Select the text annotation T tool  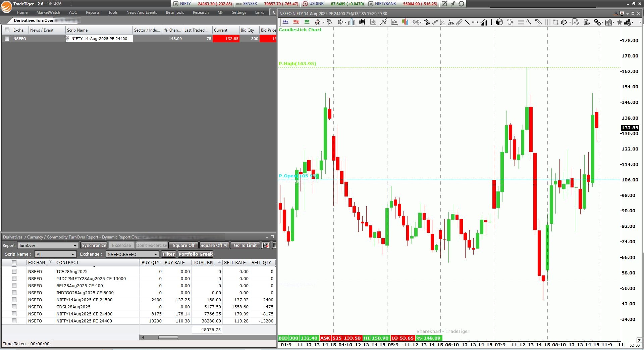(x=510, y=22)
